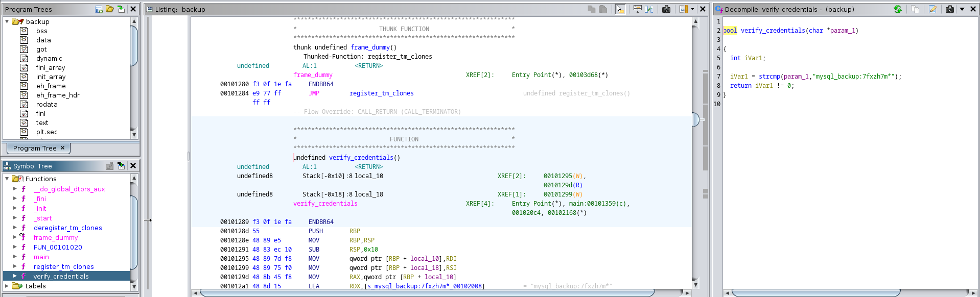Open the Decompile toolbar dropdown arrow
The width and height of the screenshot is (980, 297).
[x=962, y=9]
